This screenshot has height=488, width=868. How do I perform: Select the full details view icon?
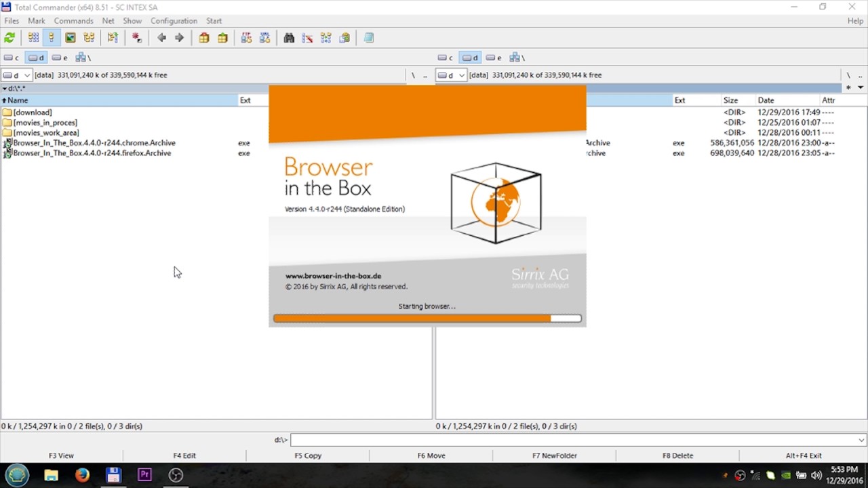(x=52, y=38)
